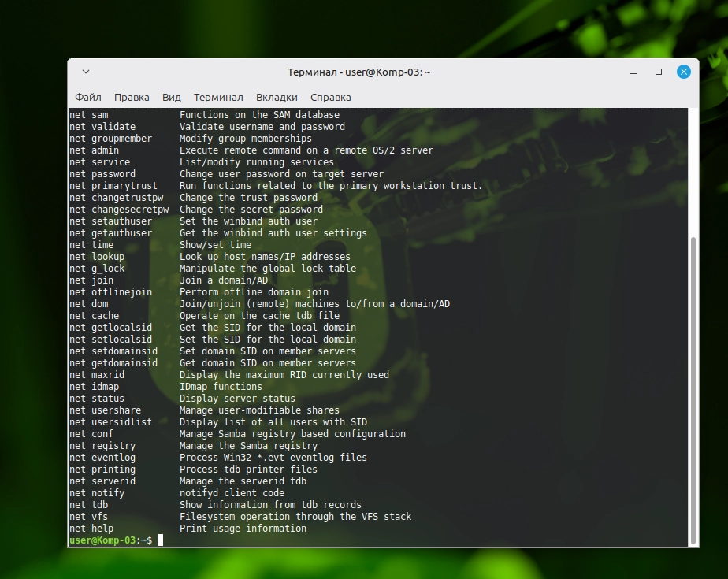Image resolution: width=728 pixels, height=579 pixels.
Task: Click 'net changesecretpw' text
Action: point(119,210)
